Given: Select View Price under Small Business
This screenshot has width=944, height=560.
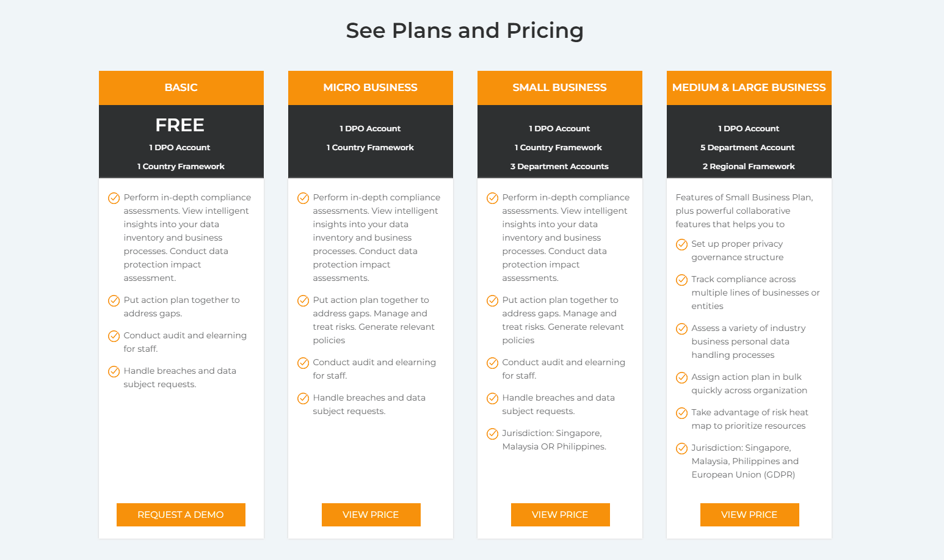Looking at the screenshot, I should click(560, 515).
